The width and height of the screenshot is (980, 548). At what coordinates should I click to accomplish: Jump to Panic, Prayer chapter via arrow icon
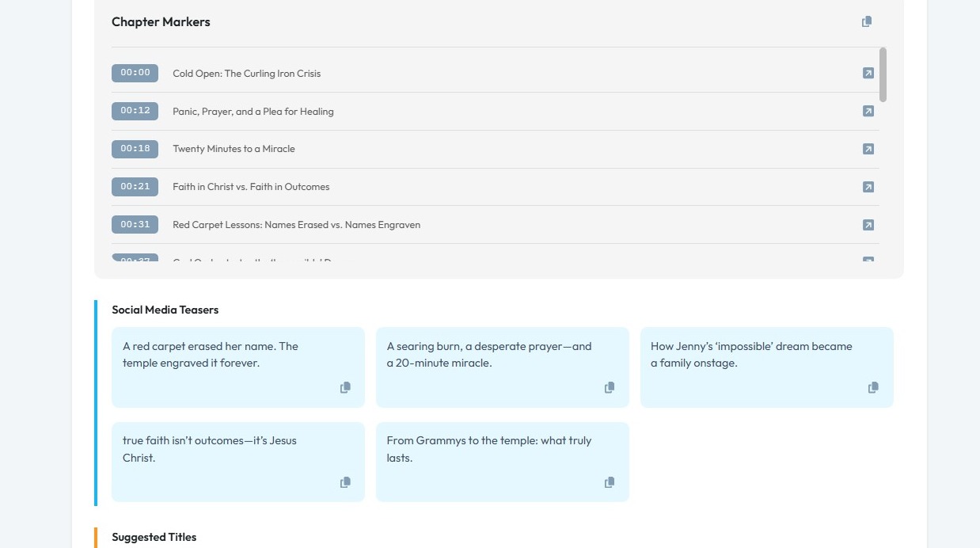pyautogui.click(x=868, y=112)
